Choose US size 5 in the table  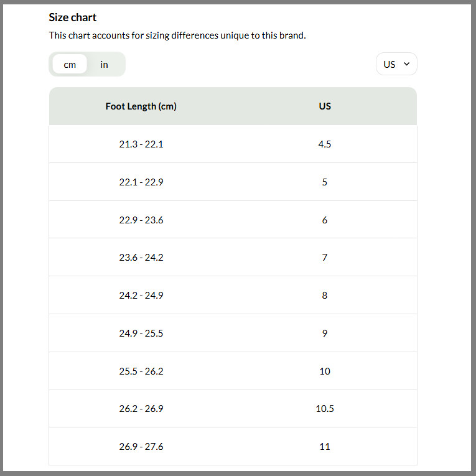325,182
